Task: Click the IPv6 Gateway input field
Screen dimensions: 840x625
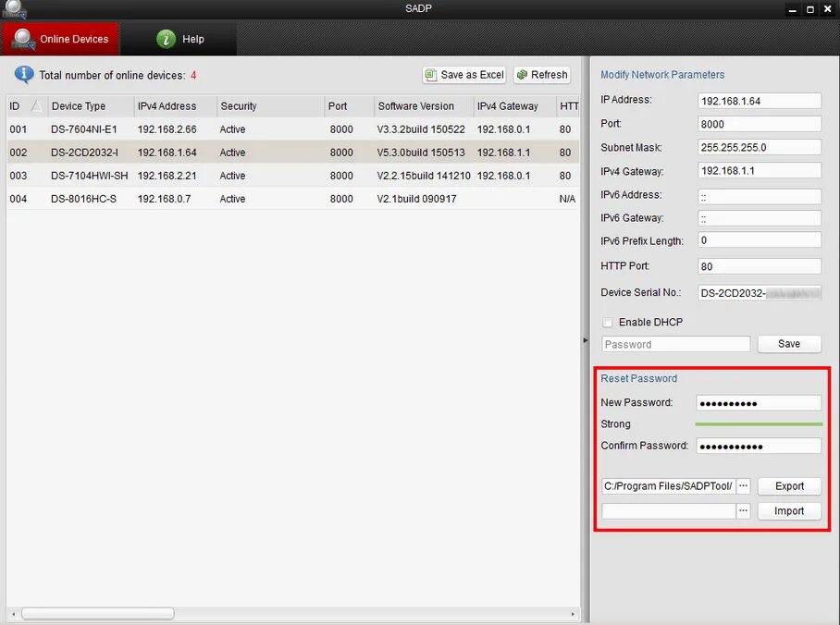Action: (x=760, y=218)
